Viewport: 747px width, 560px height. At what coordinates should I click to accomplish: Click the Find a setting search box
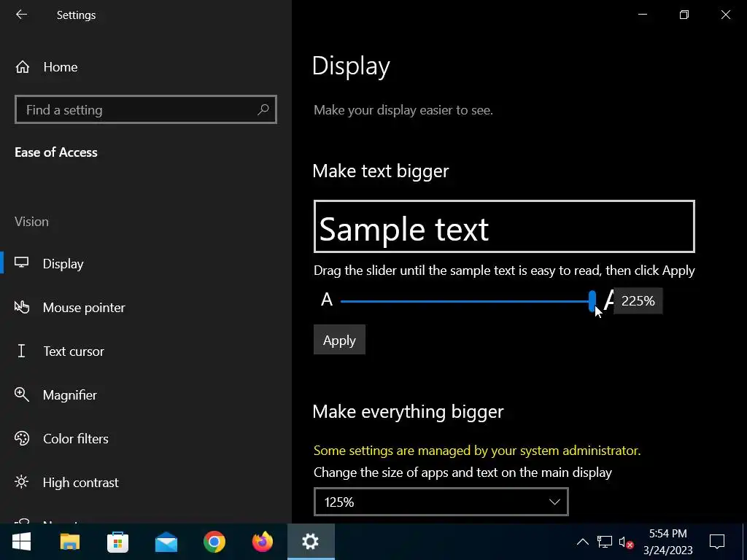[x=146, y=109]
